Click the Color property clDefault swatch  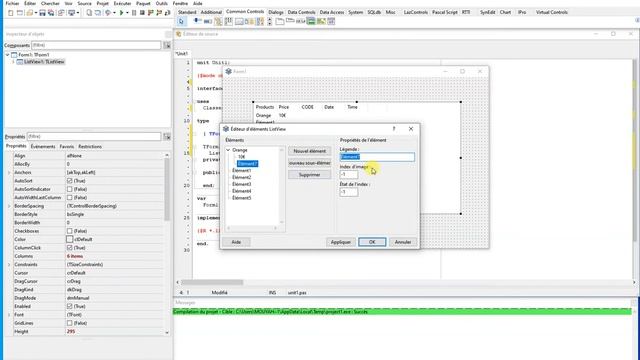69,239
